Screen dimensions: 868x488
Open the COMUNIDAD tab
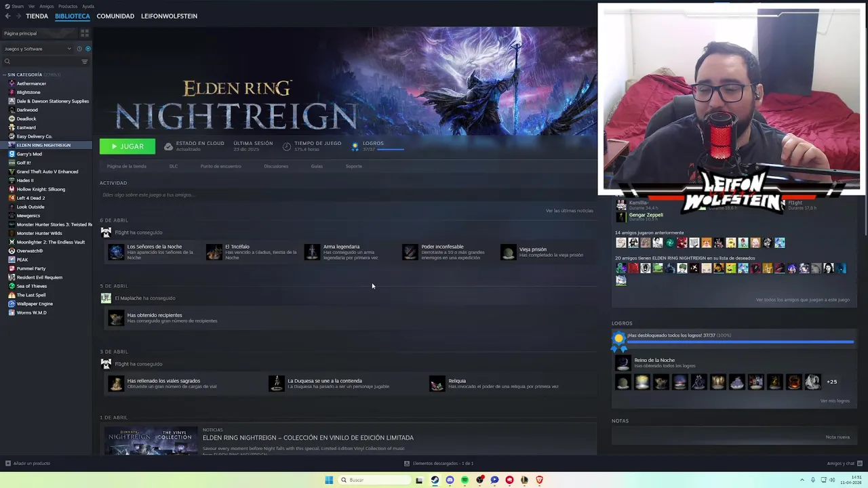(115, 16)
